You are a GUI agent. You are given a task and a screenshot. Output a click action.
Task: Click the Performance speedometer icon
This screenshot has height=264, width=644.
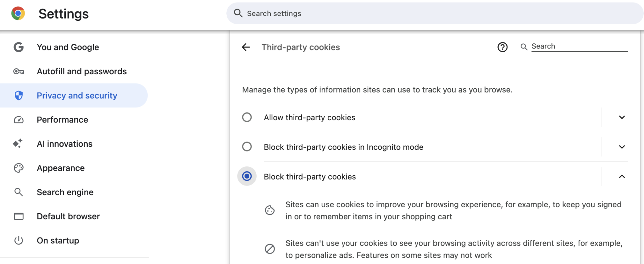(19, 120)
